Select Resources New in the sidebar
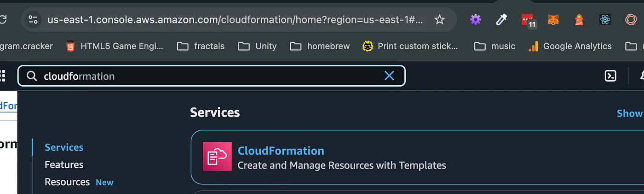 pyautogui.click(x=79, y=182)
